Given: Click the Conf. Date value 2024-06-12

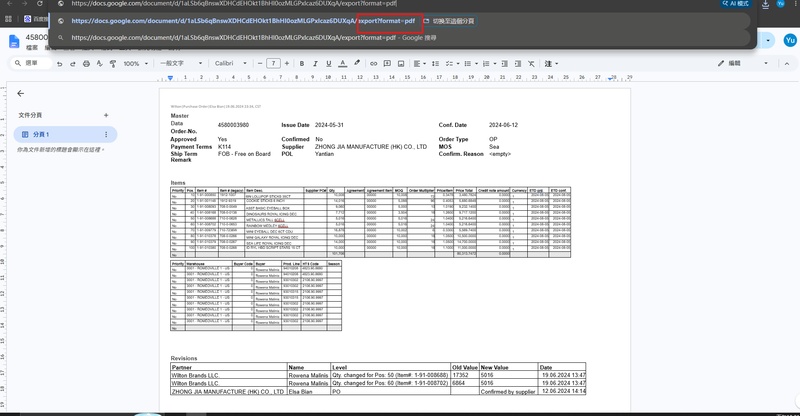Looking at the screenshot, I should [x=503, y=125].
